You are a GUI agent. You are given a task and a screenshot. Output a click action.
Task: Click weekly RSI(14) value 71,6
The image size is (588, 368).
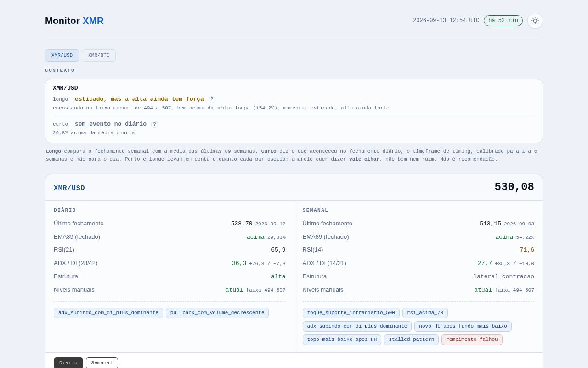(x=527, y=250)
